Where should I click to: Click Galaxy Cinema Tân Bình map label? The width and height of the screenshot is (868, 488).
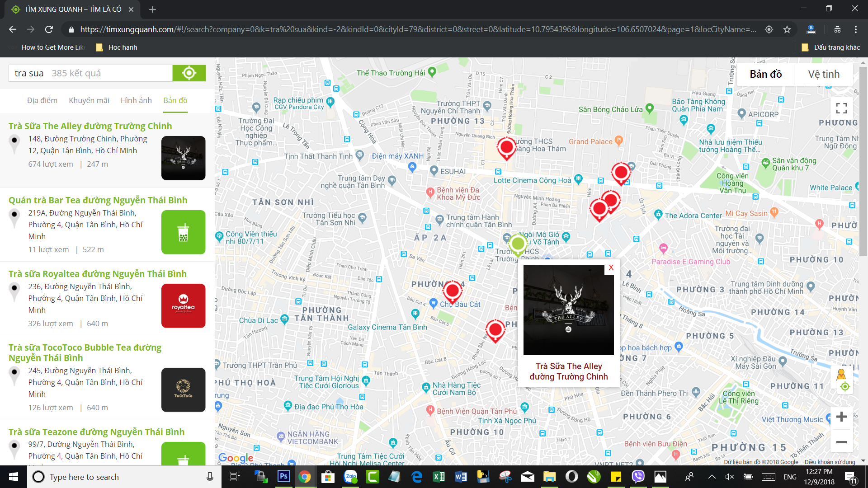click(387, 327)
